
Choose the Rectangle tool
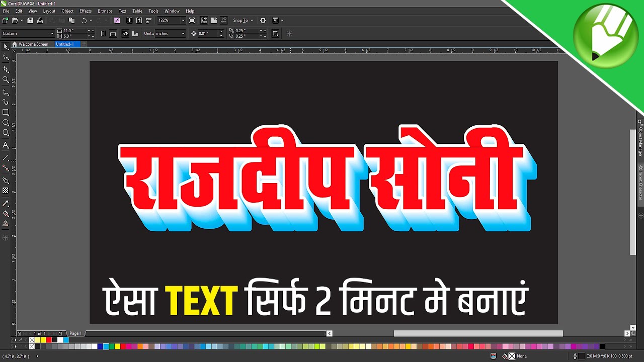[6, 112]
